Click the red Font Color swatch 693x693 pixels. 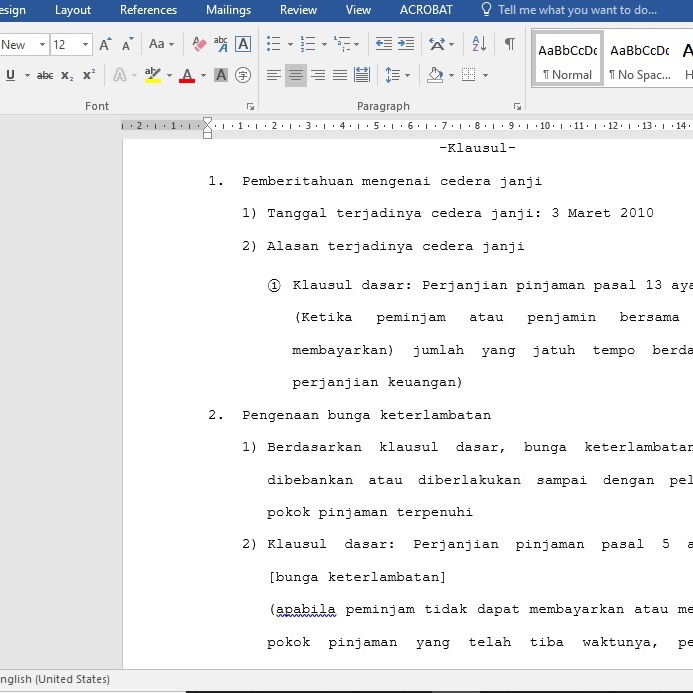point(186,75)
